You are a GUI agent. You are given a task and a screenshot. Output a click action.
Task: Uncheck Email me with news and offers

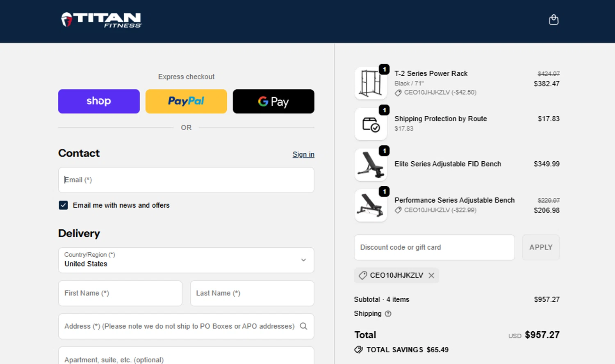(63, 205)
